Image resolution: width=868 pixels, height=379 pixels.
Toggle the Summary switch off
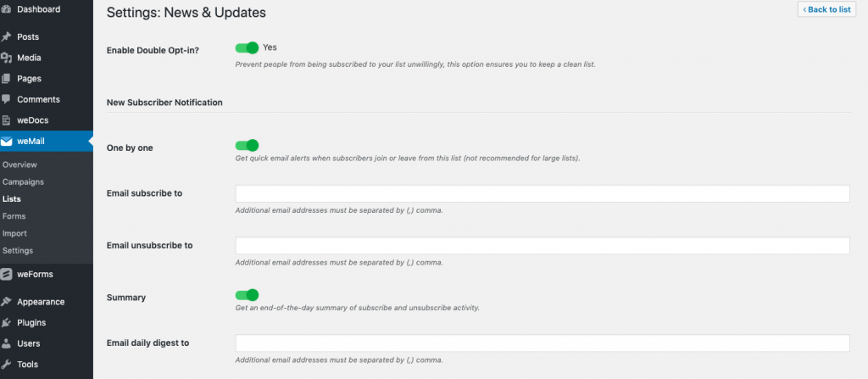point(247,295)
